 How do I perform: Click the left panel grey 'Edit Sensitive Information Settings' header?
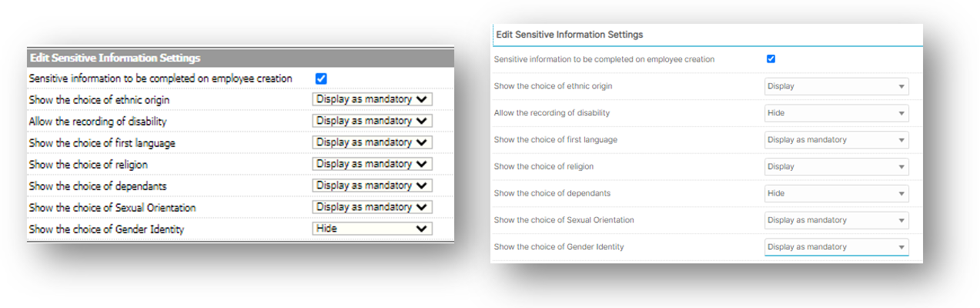pyautogui.click(x=240, y=58)
